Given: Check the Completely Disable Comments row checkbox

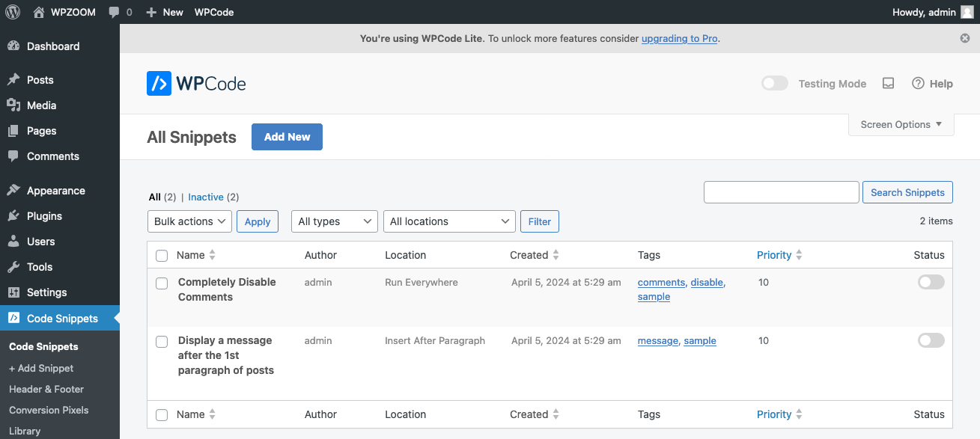Looking at the screenshot, I should click(162, 283).
